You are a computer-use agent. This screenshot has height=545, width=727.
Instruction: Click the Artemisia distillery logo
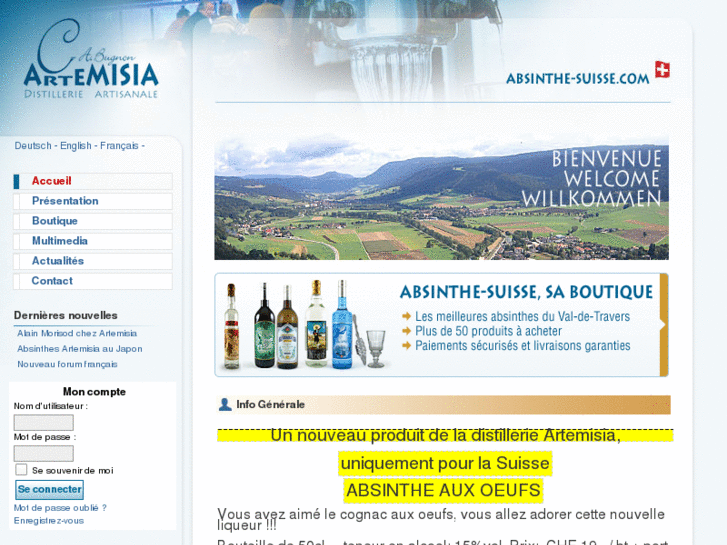(91, 59)
